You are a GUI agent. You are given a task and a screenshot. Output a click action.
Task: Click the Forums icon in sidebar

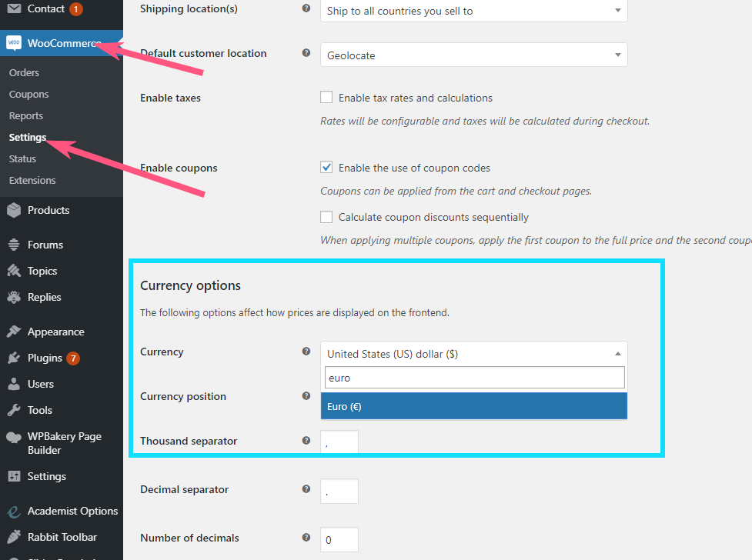(14, 245)
